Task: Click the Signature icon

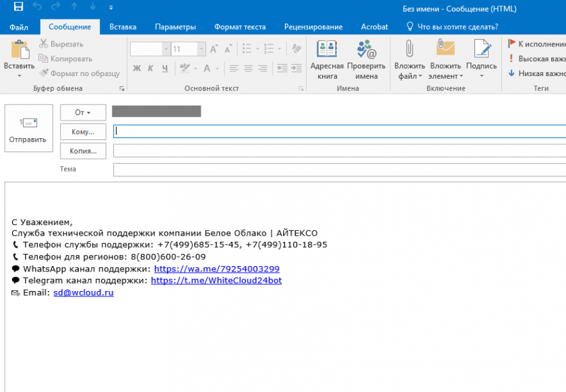Action: tap(481, 50)
